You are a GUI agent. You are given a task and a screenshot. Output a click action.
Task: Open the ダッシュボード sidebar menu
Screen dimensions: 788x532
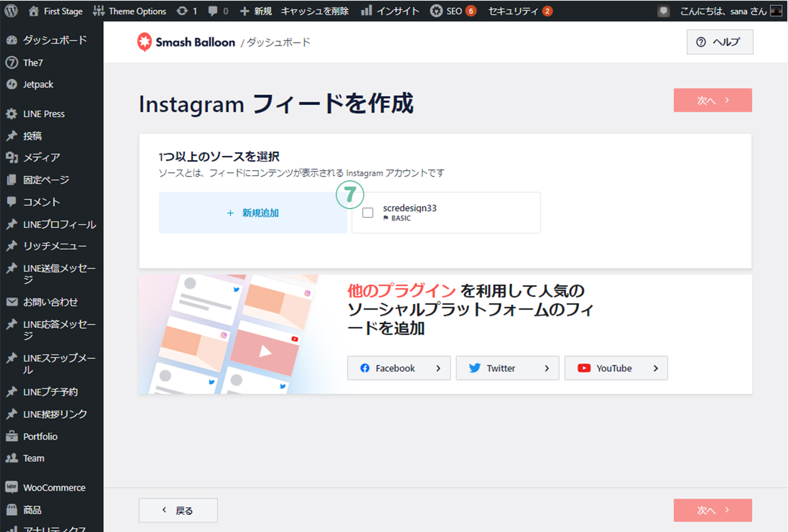(x=54, y=40)
